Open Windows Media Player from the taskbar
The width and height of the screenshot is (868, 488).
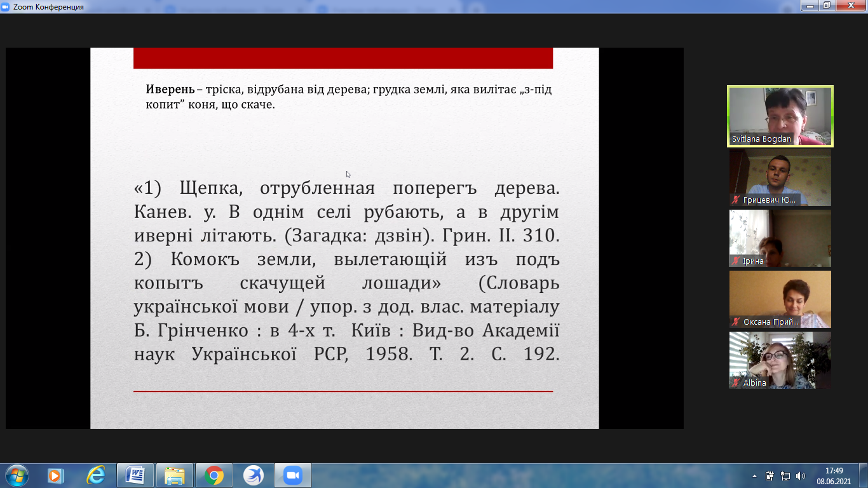(57, 475)
